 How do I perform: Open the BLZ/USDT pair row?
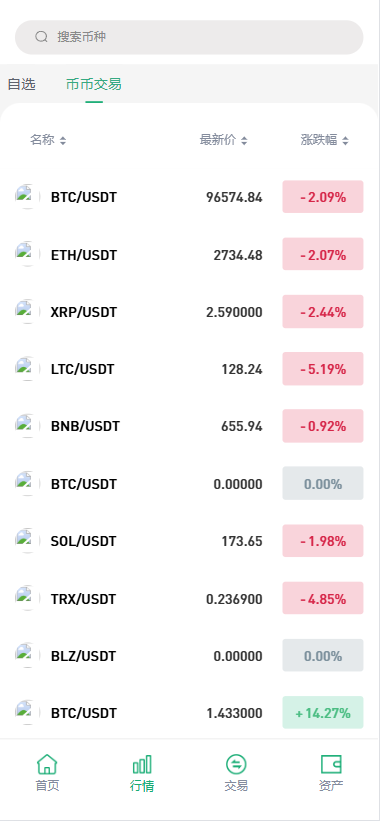click(x=189, y=655)
